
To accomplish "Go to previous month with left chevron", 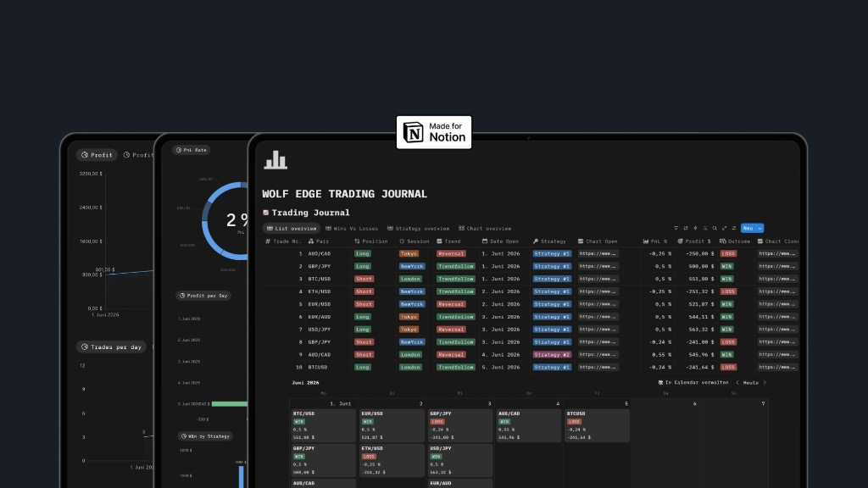I will point(737,382).
